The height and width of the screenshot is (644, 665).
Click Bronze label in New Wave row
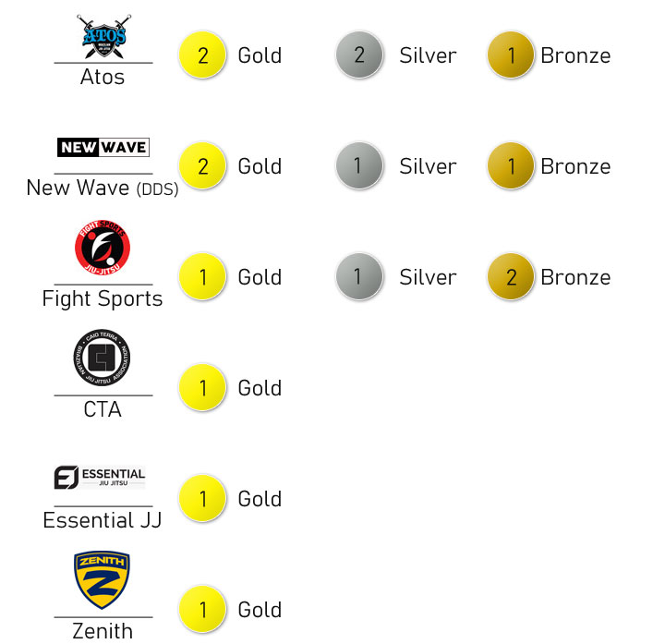coord(575,166)
